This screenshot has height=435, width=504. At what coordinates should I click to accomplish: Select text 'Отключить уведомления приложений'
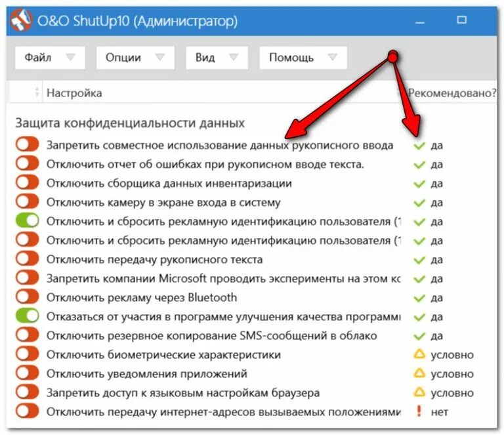[x=147, y=374]
